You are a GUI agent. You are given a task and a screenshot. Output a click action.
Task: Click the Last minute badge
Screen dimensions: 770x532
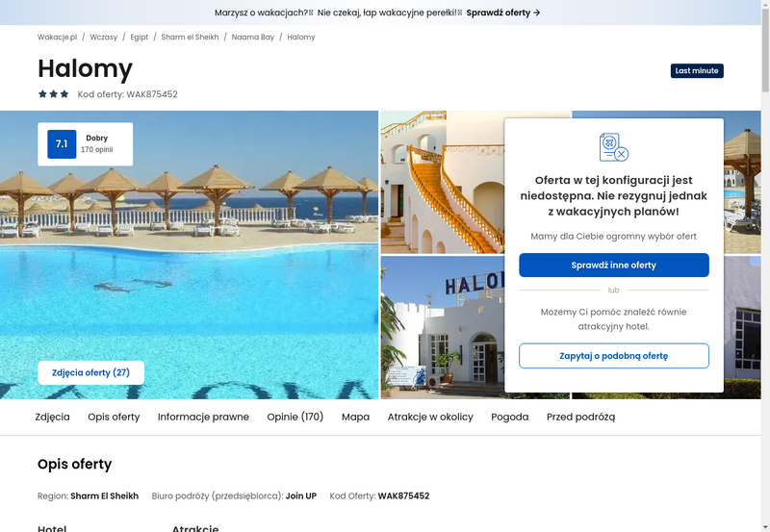pos(697,70)
